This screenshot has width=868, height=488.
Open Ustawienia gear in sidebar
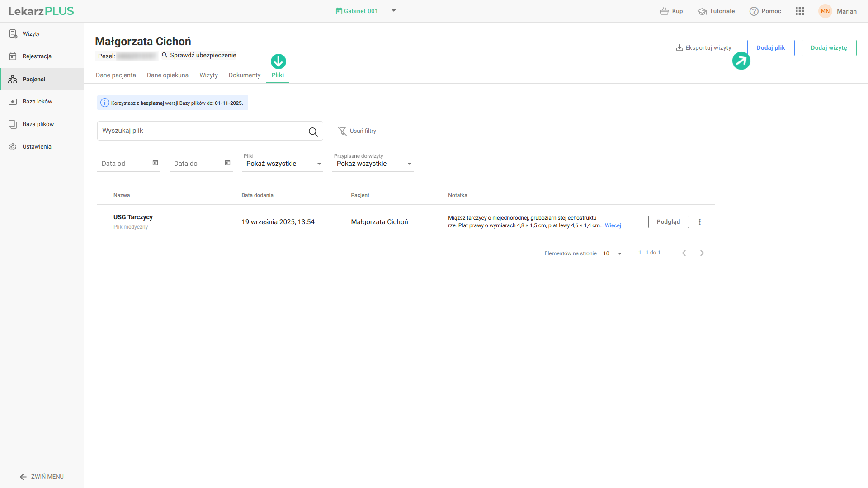[13, 147]
